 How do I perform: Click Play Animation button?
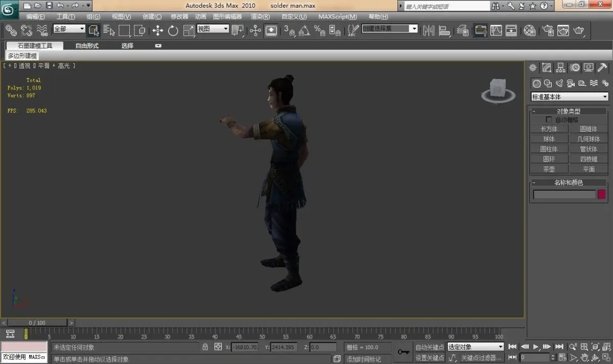[x=536, y=347]
